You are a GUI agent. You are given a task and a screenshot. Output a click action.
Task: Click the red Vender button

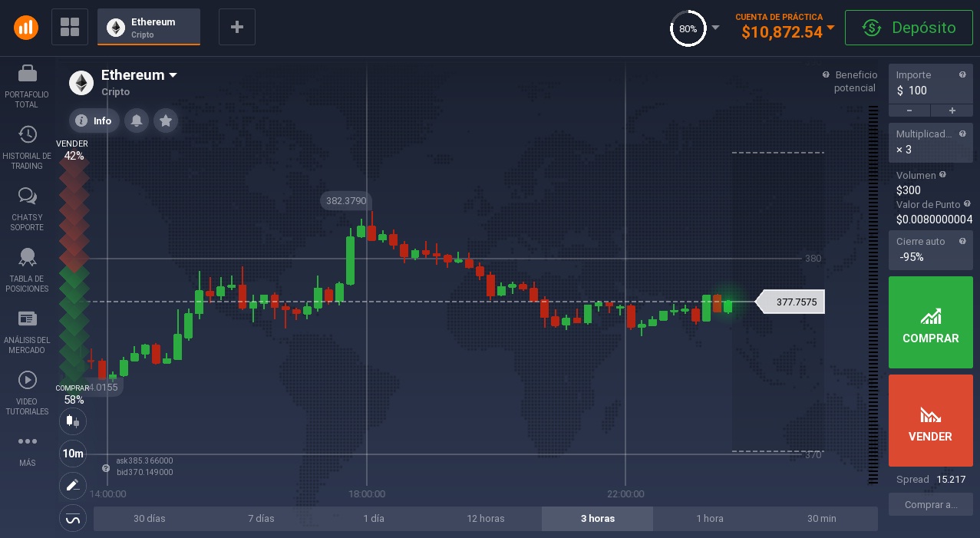[x=930, y=421]
